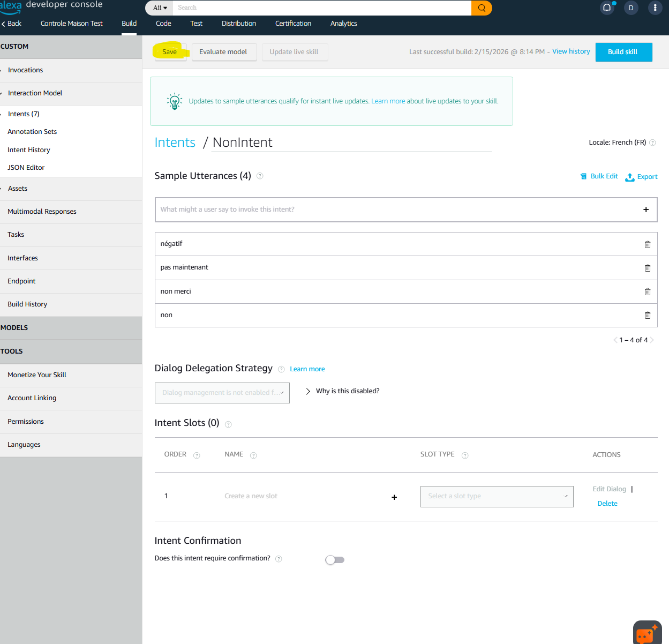
Task: Delete the "pas maintenant" utterance
Action: pyautogui.click(x=647, y=268)
